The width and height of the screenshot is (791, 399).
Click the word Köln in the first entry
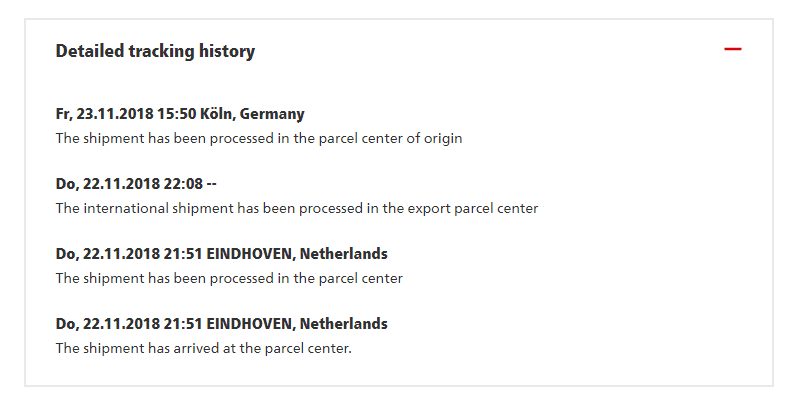click(217, 113)
